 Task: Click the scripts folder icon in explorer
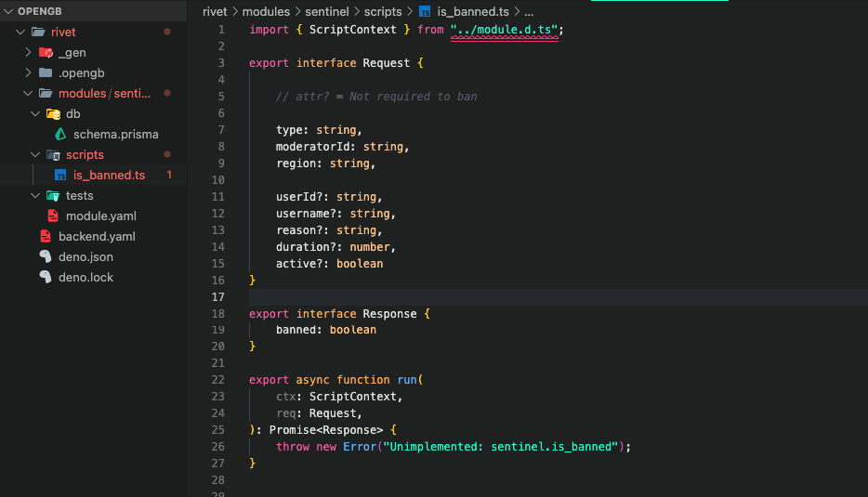[x=53, y=155]
